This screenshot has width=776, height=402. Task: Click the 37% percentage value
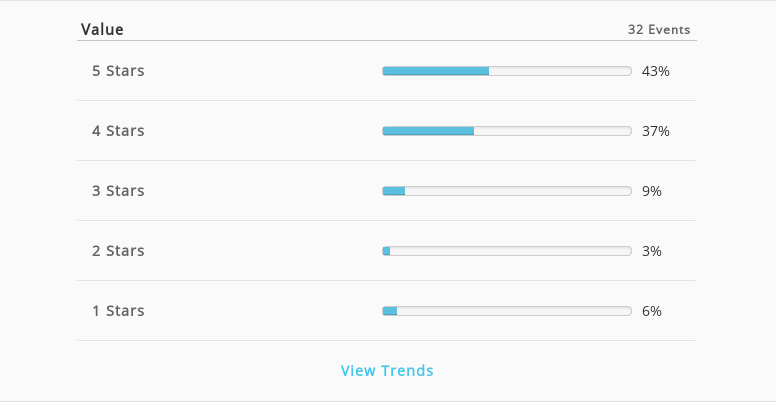[656, 131]
